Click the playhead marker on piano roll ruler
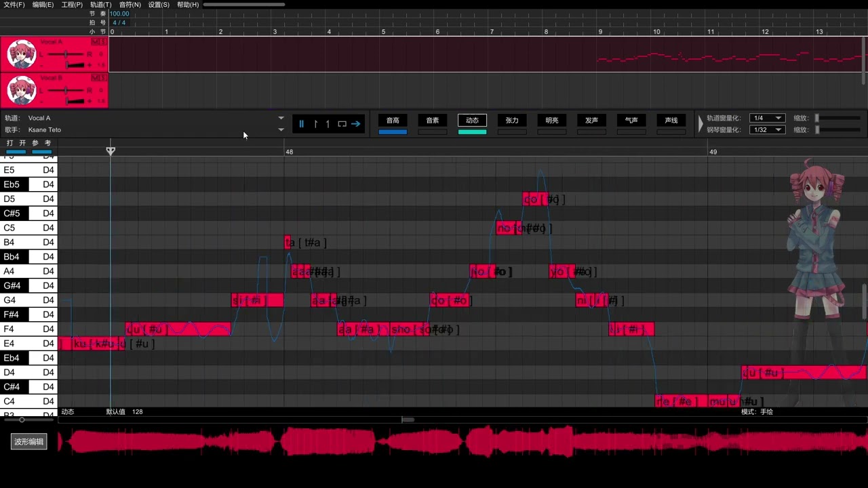Viewport: 868px width, 488px height. point(111,150)
